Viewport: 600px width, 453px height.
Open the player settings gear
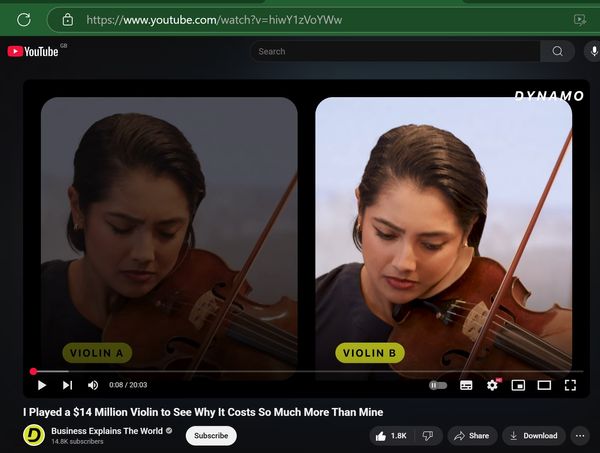click(492, 385)
